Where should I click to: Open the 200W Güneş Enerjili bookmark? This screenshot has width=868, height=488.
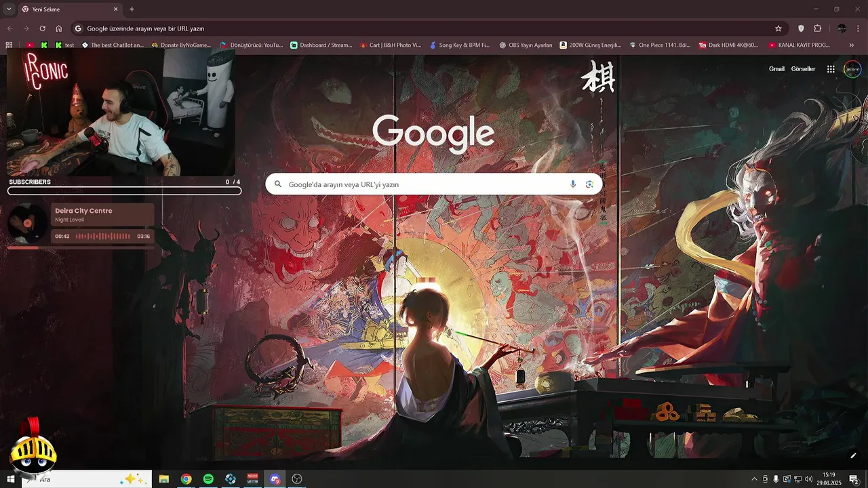tap(590, 45)
